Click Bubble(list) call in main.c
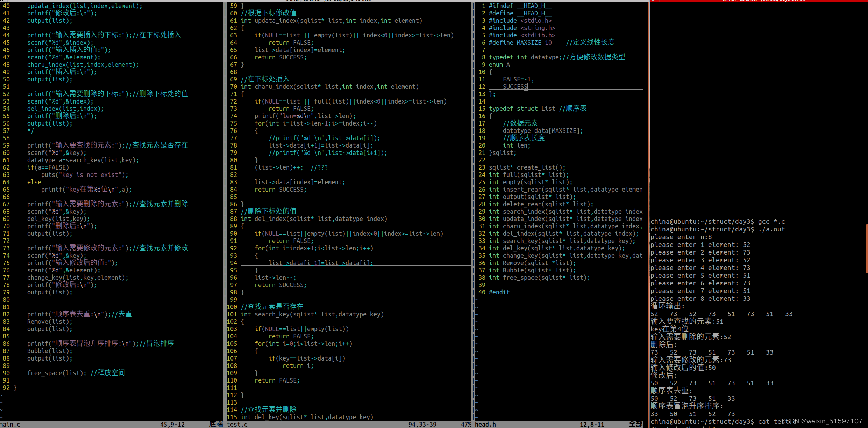The width and height of the screenshot is (868, 428). point(50,351)
